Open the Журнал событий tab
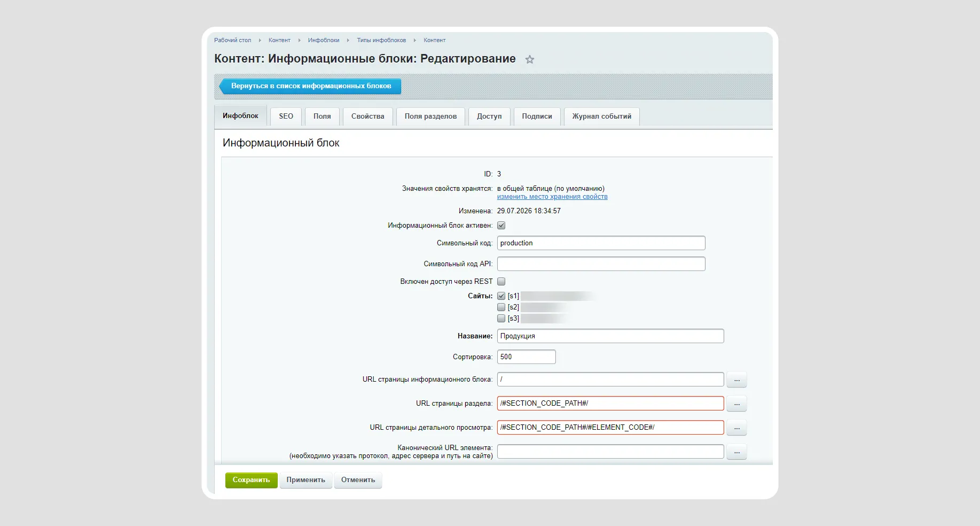Screen dimensions: 980x526 tap(601, 117)
